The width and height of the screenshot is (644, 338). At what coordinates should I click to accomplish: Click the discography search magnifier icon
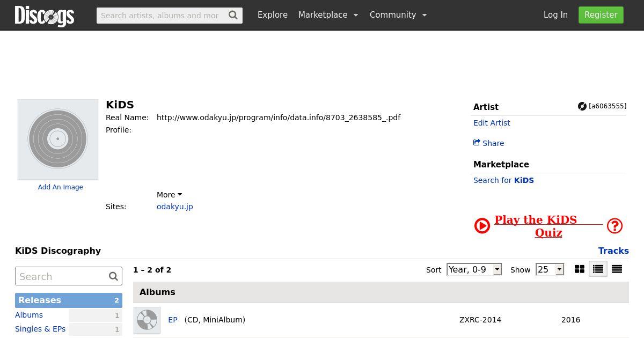click(113, 276)
